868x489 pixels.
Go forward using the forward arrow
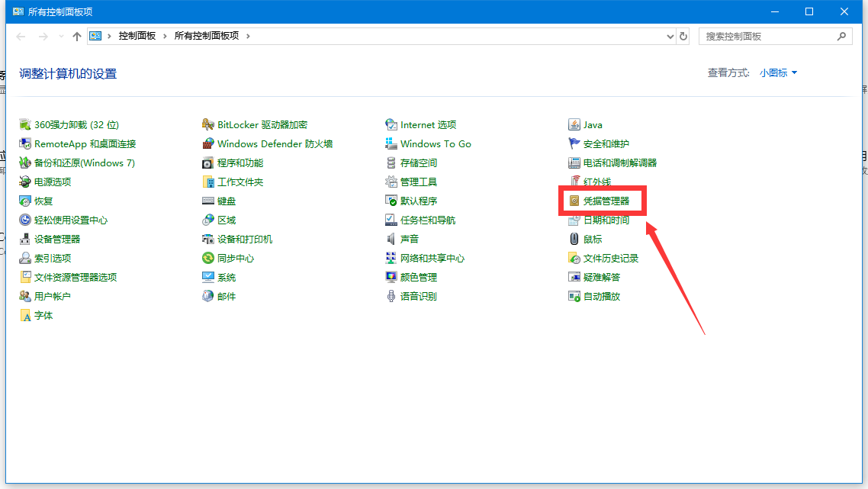point(43,37)
